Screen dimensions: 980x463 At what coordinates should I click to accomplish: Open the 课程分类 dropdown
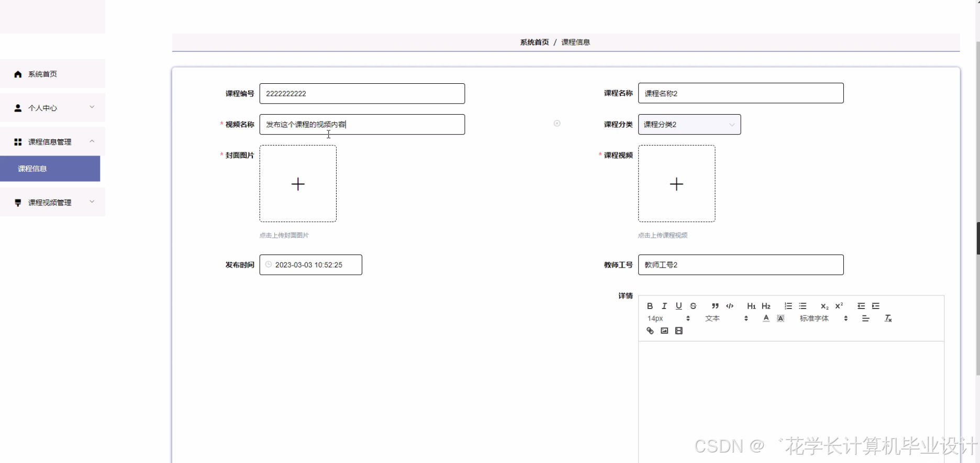point(689,125)
